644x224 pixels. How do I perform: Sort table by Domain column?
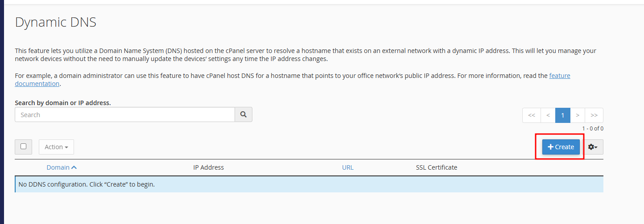pyautogui.click(x=62, y=167)
